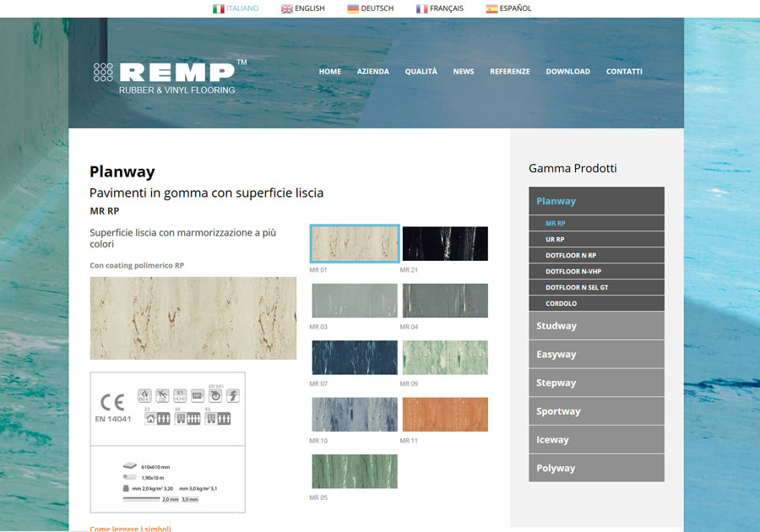The image size is (760, 532).
Task: Open the DOWNLOAD menu item
Action: point(568,71)
